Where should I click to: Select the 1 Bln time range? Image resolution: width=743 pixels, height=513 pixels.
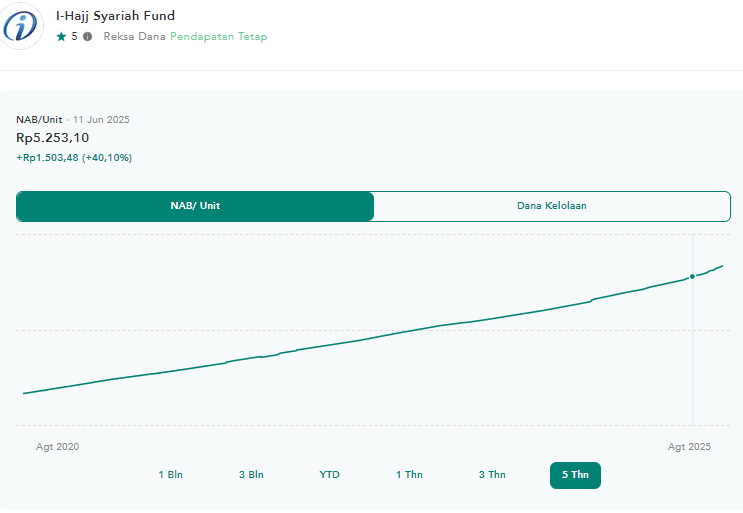(171, 475)
